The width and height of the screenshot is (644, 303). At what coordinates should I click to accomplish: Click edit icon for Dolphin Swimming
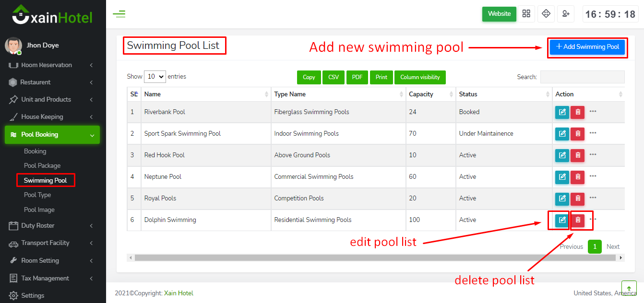point(562,220)
